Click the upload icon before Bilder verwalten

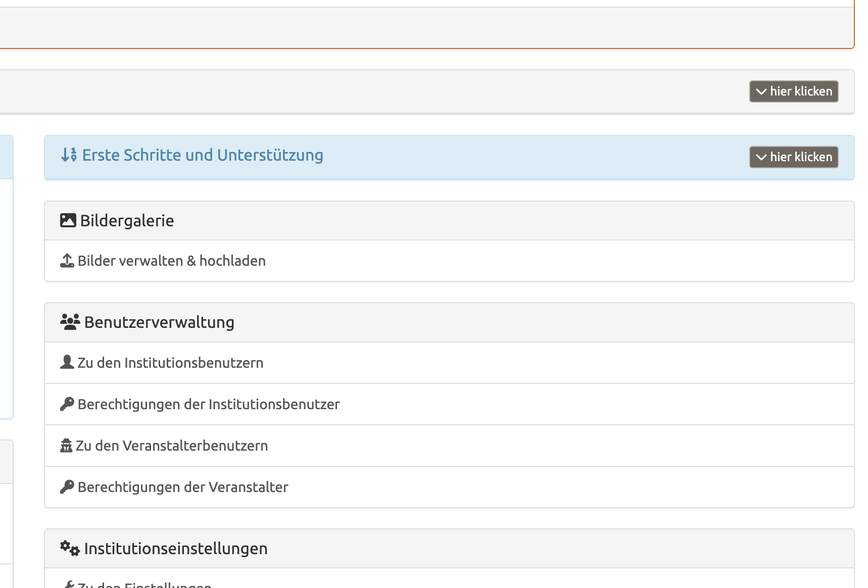pyautogui.click(x=67, y=261)
